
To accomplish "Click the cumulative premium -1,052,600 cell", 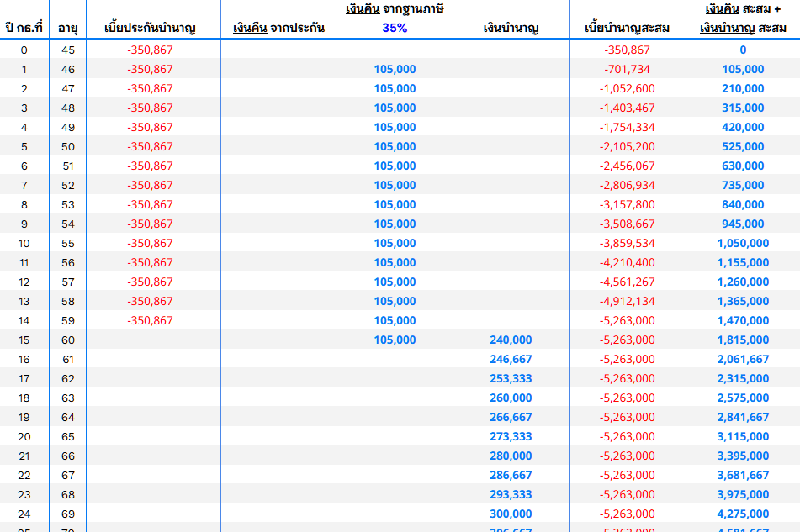I will pos(627,89).
